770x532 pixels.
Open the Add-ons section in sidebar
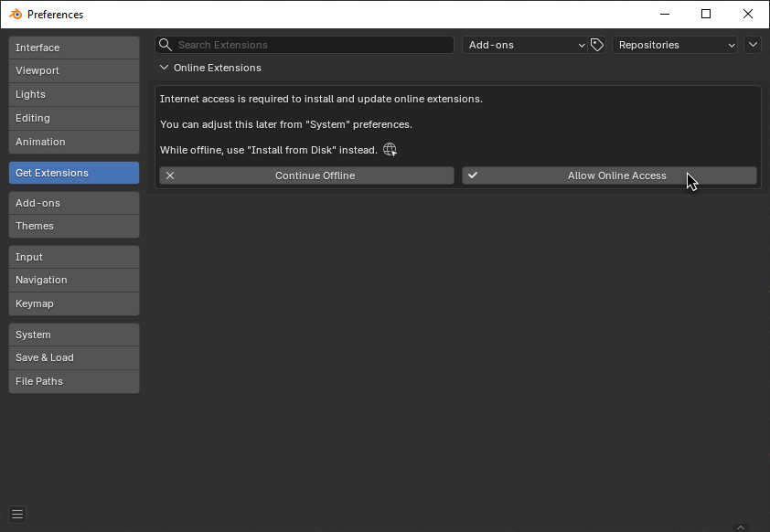pos(74,203)
